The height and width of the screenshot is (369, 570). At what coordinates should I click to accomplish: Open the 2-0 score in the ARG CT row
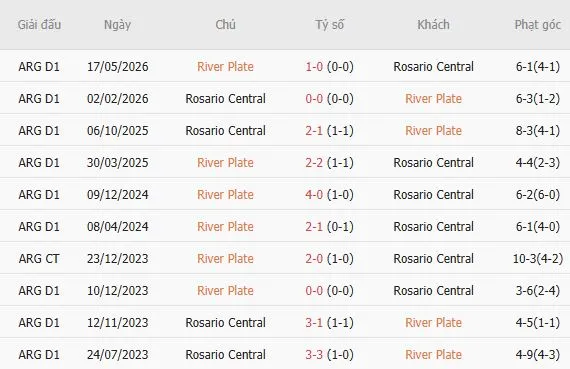coord(314,258)
